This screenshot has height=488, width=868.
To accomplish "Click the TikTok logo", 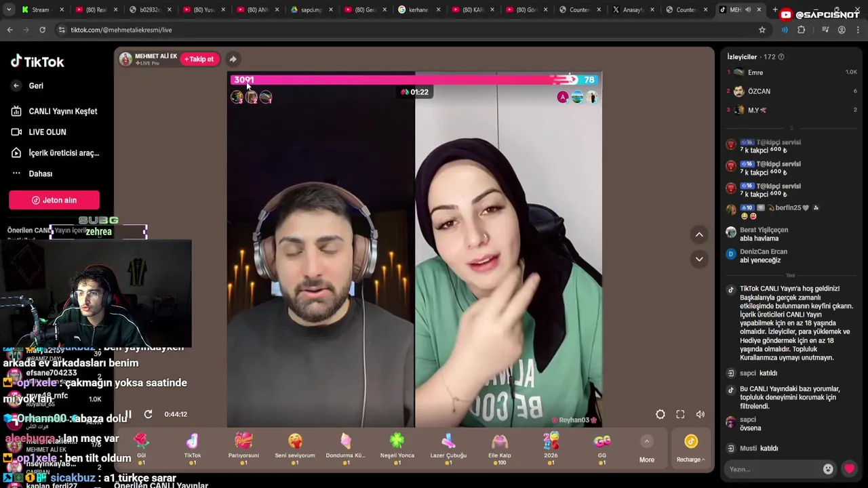I will 37,62.
